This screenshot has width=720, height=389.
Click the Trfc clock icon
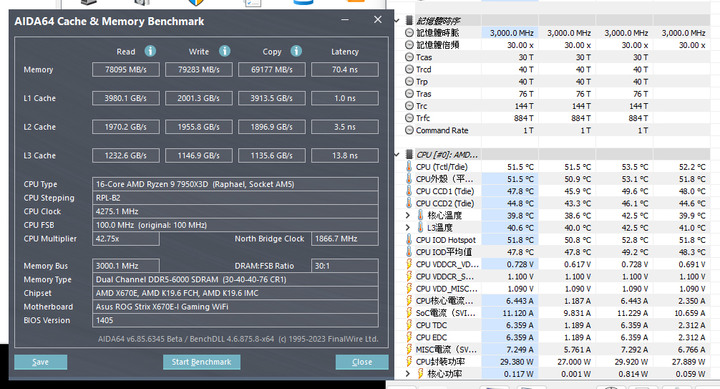[409, 118]
